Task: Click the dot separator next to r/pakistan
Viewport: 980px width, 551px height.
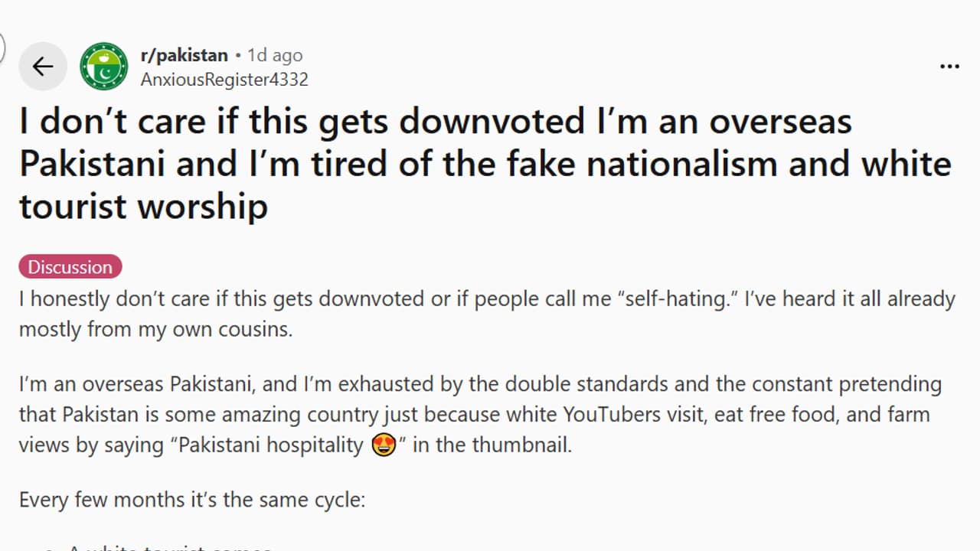Action: (237, 54)
